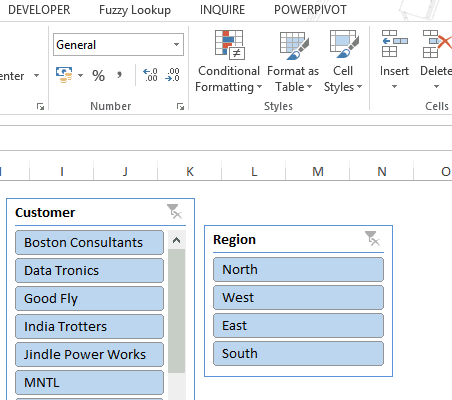Expand the accounting format dropdown arrow
Image resolution: width=452 pixels, height=400 pixels.
tap(80, 75)
